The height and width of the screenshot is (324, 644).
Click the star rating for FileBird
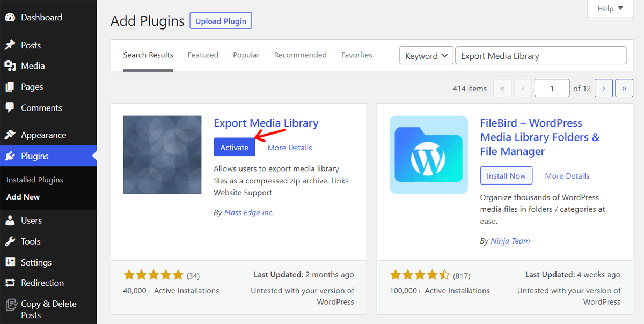click(420, 275)
